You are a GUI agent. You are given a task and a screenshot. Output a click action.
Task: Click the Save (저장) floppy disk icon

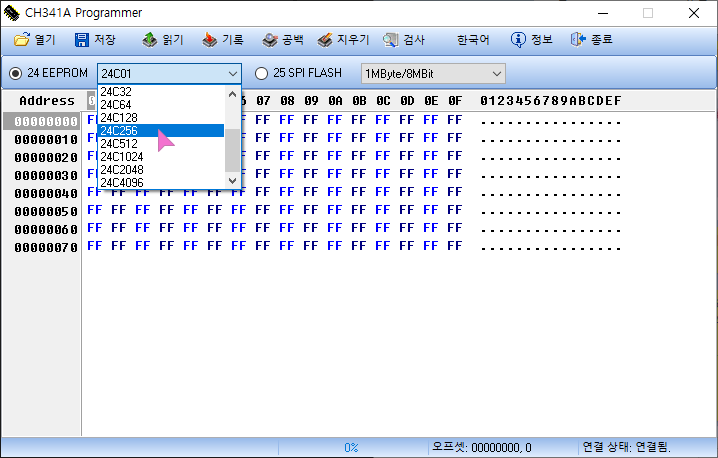(x=82, y=40)
